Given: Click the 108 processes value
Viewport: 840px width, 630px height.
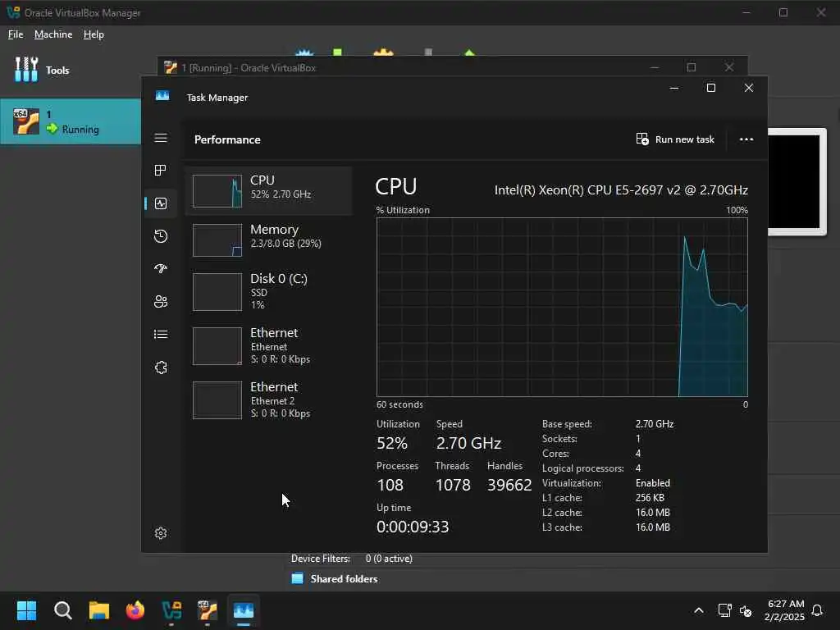Looking at the screenshot, I should pos(390,486).
